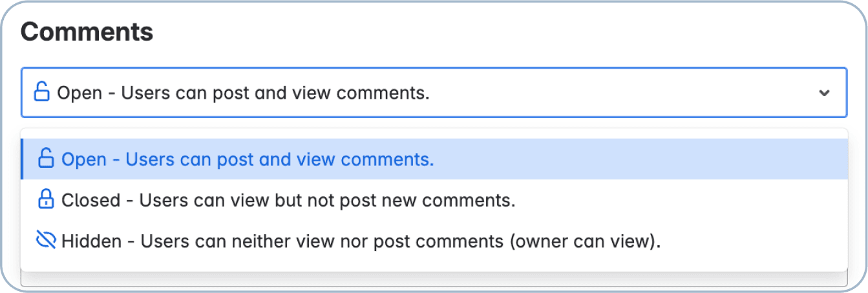Click the unlock icon in the selected dropdown box
The width and height of the screenshot is (868, 293).
tap(41, 93)
